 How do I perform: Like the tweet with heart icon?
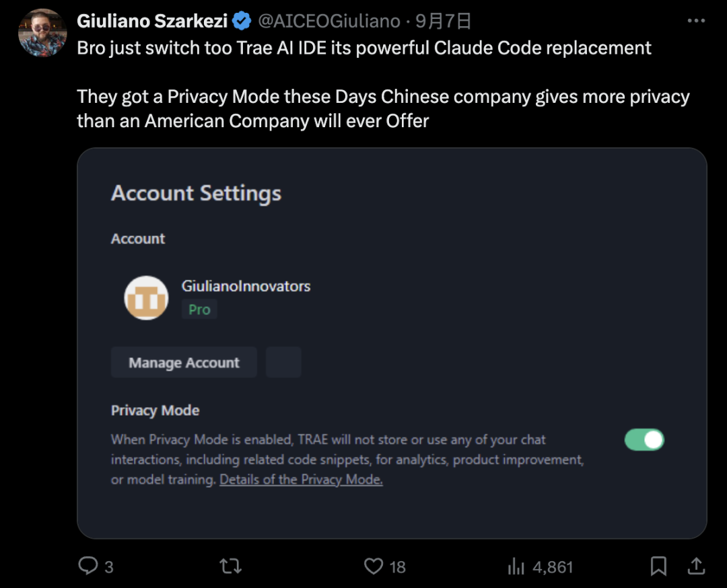374,566
